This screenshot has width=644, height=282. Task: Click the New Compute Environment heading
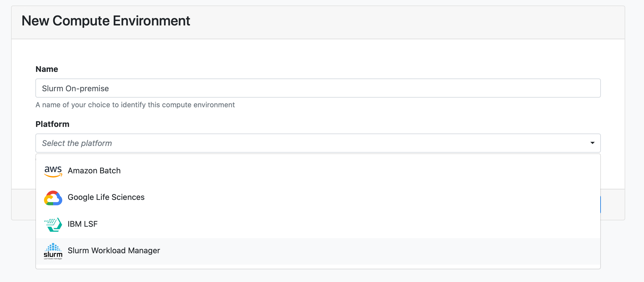pyautogui.click(x=106, y=21)
